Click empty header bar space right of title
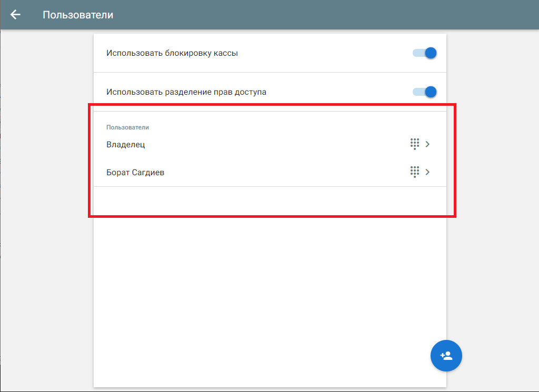Image resolution: width=539 pixels, height=392 pixels. 316,15
